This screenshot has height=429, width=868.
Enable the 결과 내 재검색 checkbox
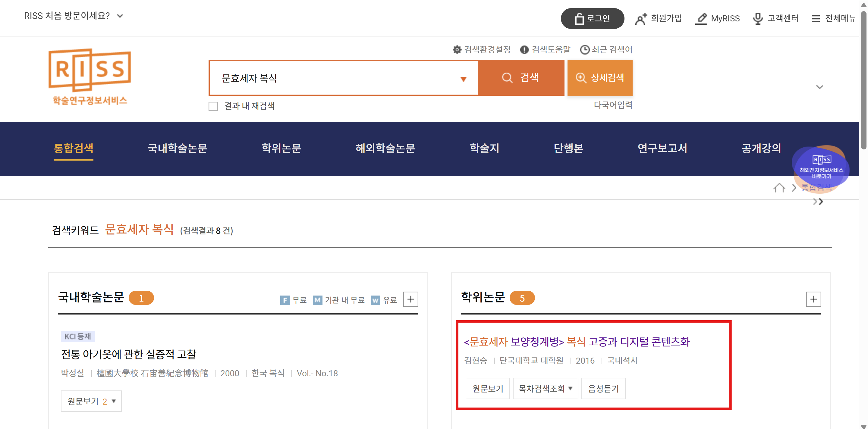pyautogui.click(x=213, y=106)
